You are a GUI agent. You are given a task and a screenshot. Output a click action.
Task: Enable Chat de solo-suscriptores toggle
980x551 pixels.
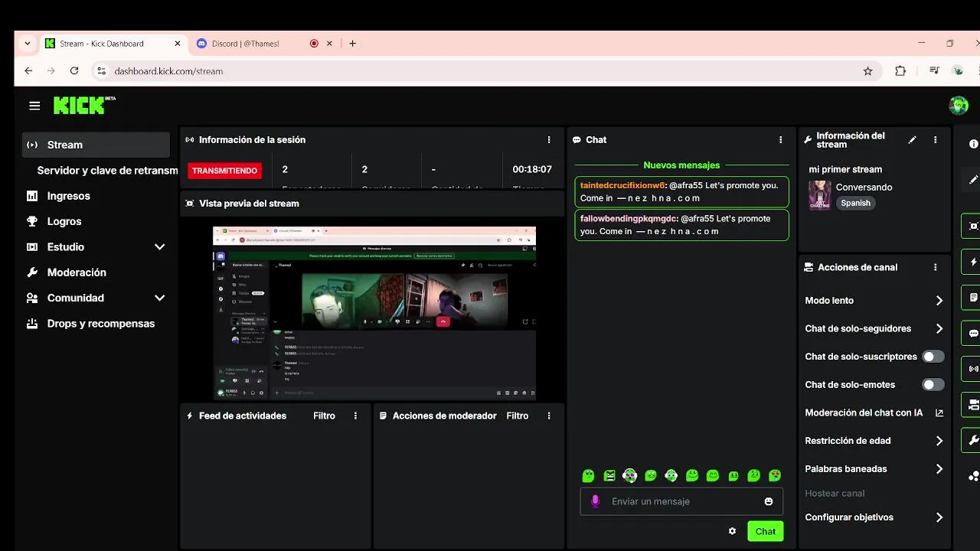click(933, 357)
